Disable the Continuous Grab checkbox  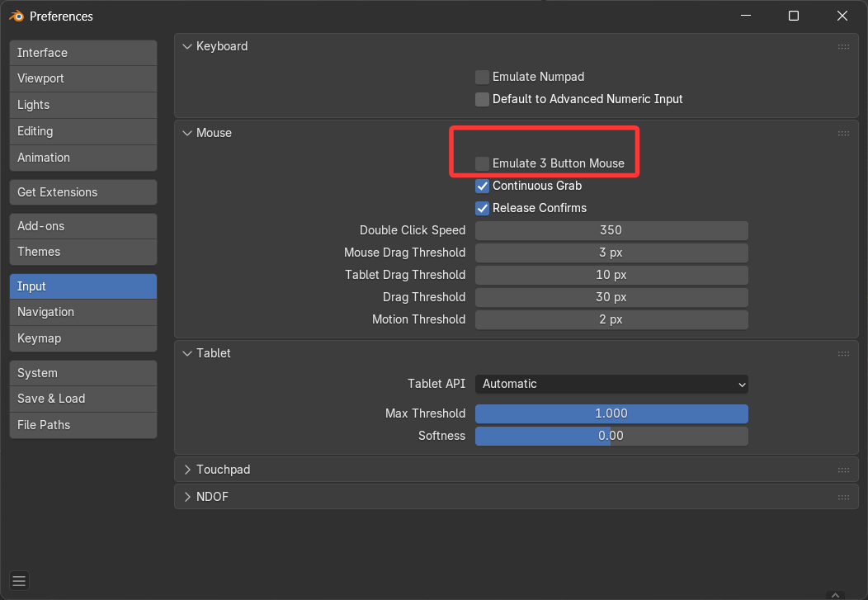pos(483,186)
